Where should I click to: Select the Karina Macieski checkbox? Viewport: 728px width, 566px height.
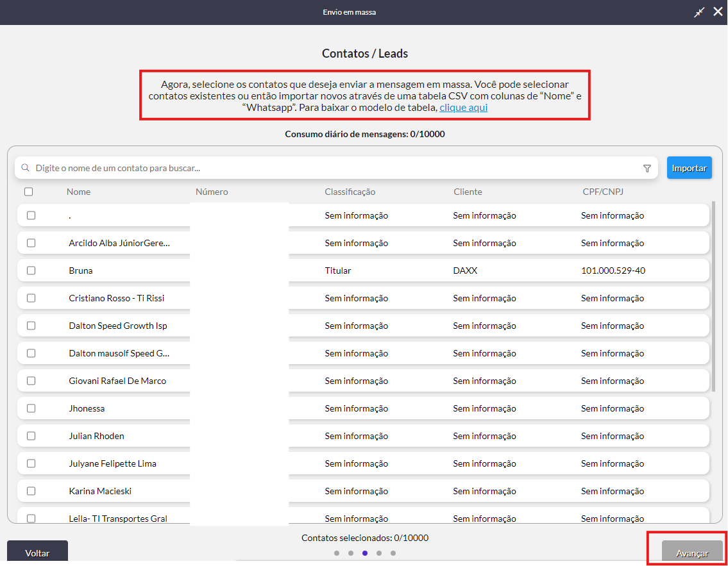click(x=31, y=491)
